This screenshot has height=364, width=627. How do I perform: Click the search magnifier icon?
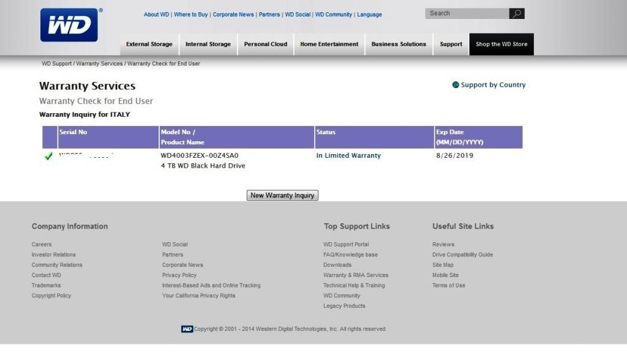pos(517,13)
